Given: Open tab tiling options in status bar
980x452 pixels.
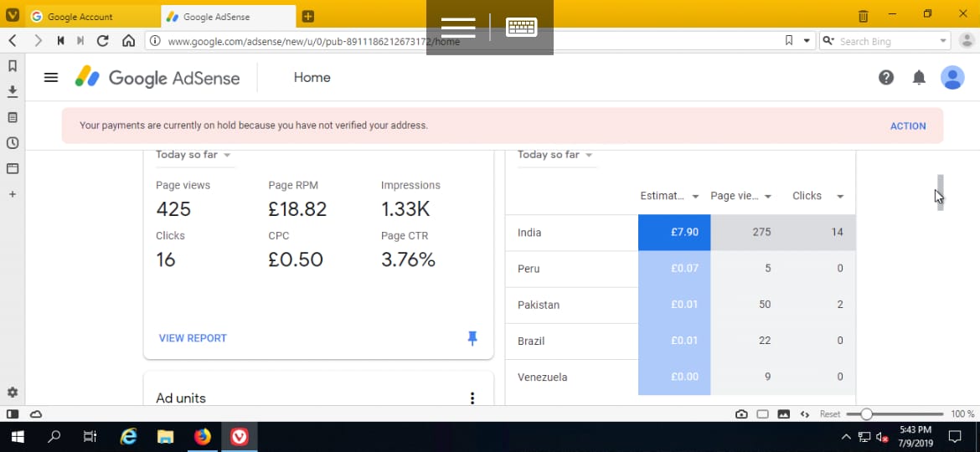Looking at the screenshot, I should point(762,414).
